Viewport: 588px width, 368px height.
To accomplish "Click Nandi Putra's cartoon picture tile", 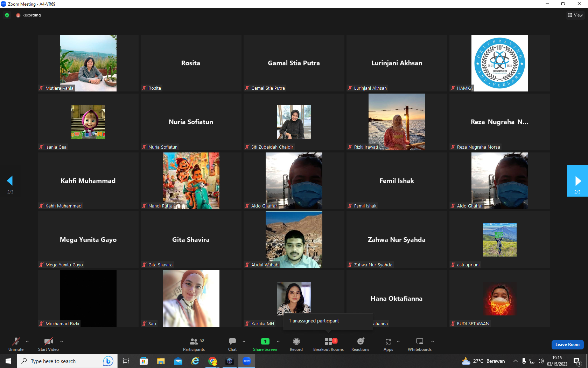I will [x=191, y=181].
